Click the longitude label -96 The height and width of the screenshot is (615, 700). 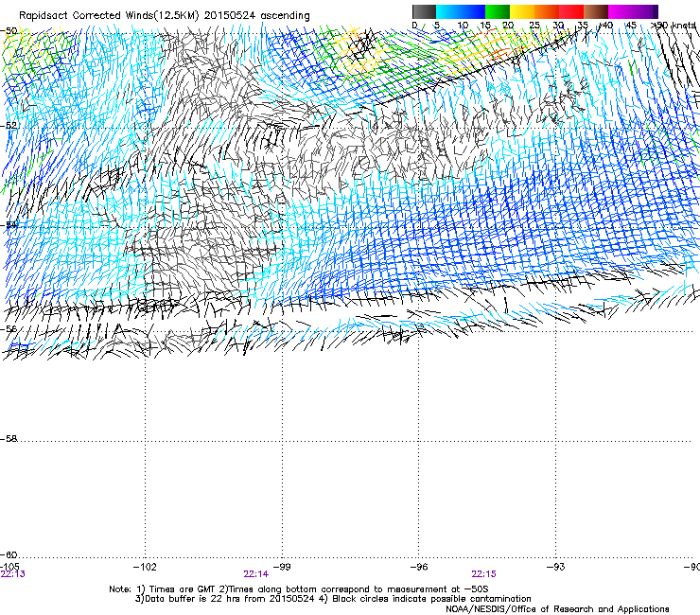[x=419, y=567]
